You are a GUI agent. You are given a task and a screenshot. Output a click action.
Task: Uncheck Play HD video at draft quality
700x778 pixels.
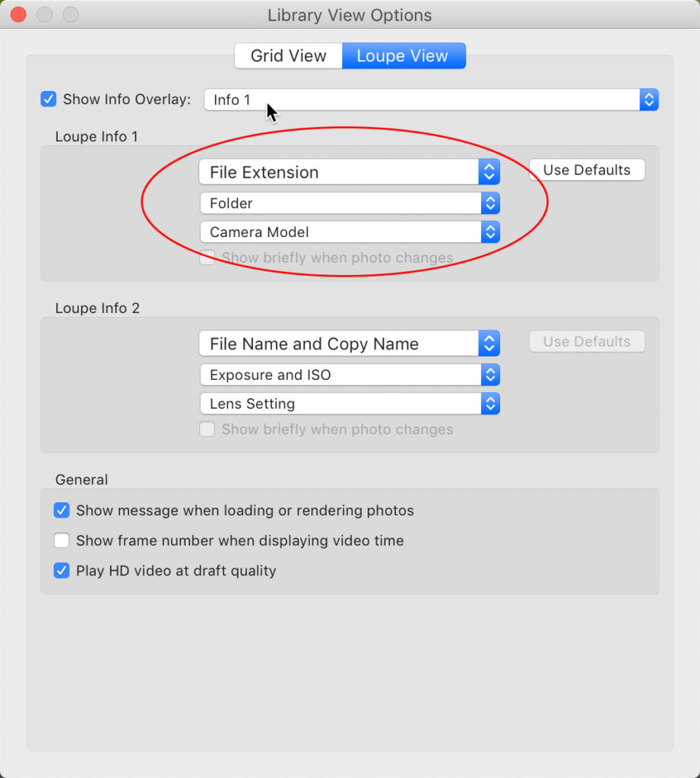click(62, 571)
